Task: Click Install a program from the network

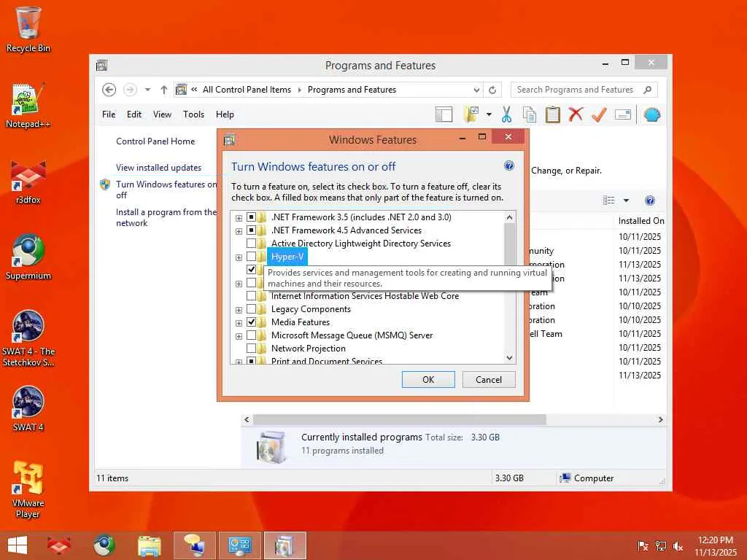Action: [x=166, y=217]
